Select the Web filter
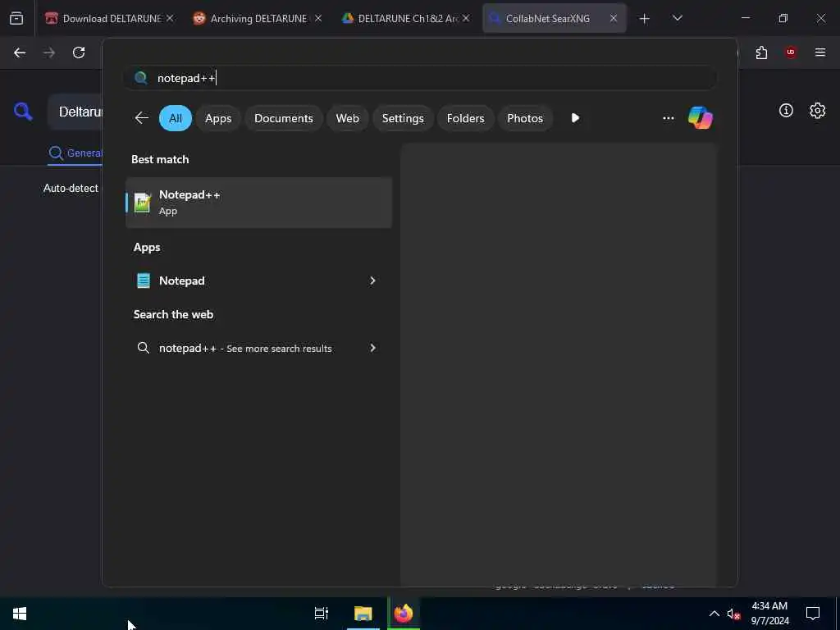The image size is (840, 630). tap(347, 118)
